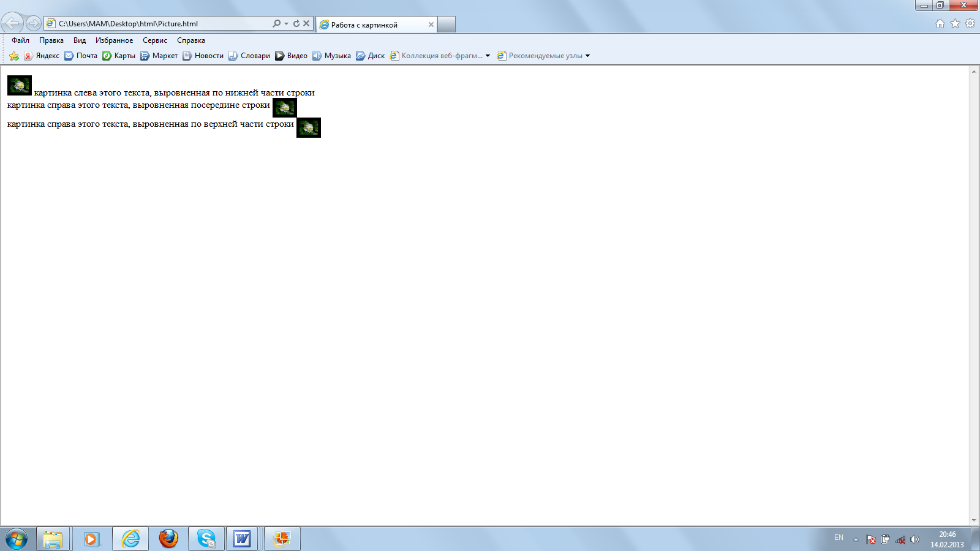Viewport: 980px width, 551px height.
Task: Open the Карты favorites link
Action: (x=119, y=56)
